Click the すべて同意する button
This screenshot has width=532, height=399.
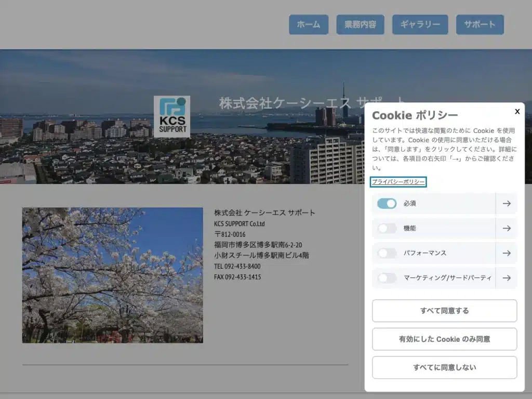tap(445, 311)
